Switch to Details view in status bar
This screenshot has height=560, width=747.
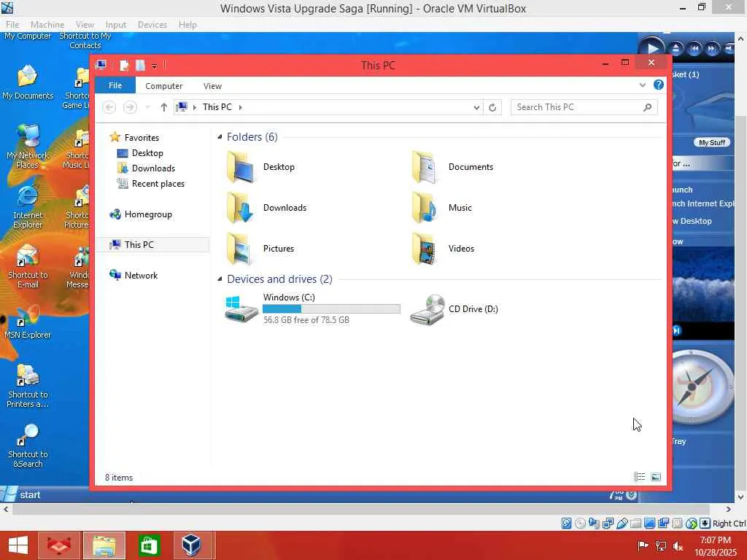(639, 477)
